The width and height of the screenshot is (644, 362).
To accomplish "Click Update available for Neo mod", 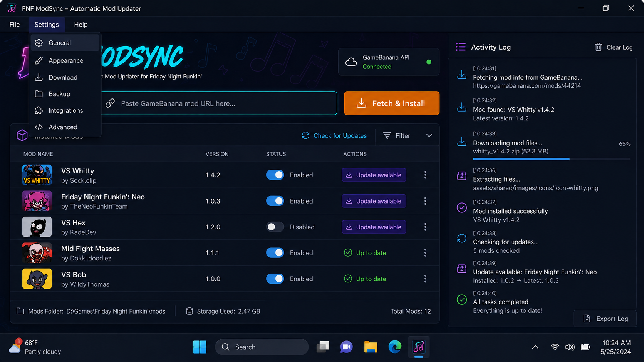I will (374, 201).
